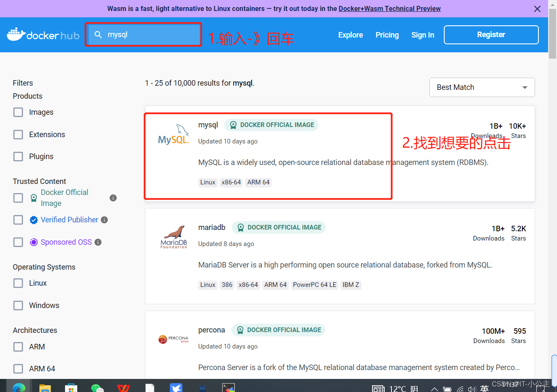This screenshot has height=392, width=557.
Task: Check the ARM architecture checkbox
Action: click(18, 347)
